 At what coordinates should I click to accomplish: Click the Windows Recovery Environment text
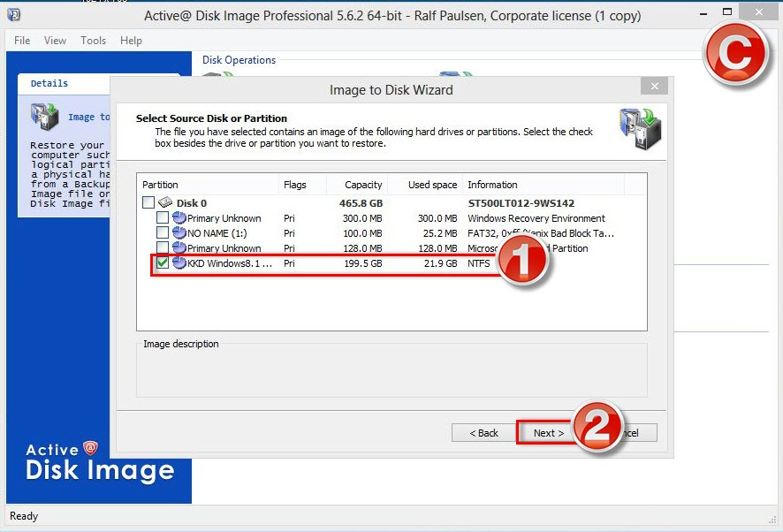tap(536, 217)
